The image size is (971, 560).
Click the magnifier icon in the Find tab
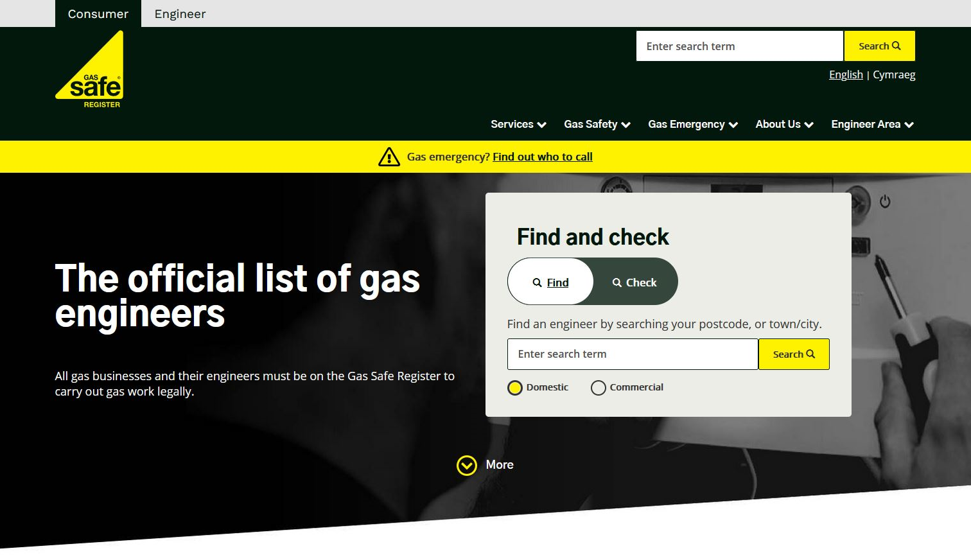[x=538, y=283]
